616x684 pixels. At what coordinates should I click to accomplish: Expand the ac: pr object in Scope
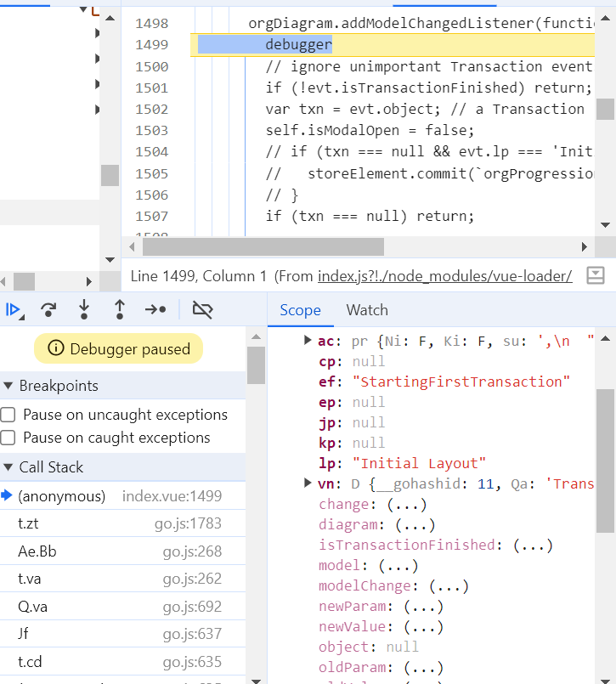(x=307, y=340)
